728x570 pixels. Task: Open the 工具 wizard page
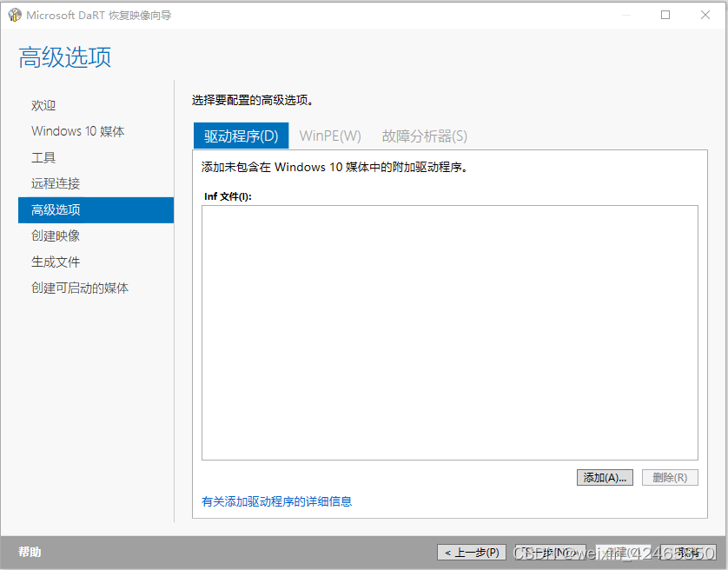pyautogui.click(x=43, y=157)
